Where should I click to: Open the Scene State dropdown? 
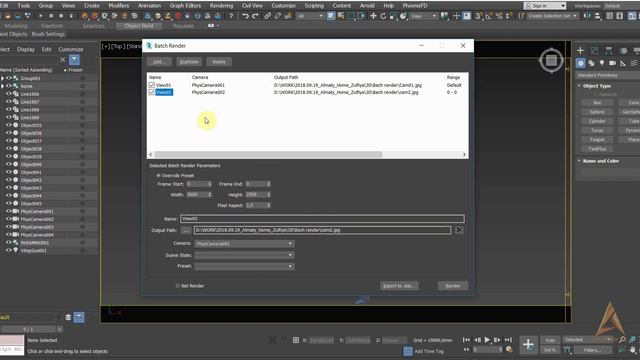click(x=244, y=255)
